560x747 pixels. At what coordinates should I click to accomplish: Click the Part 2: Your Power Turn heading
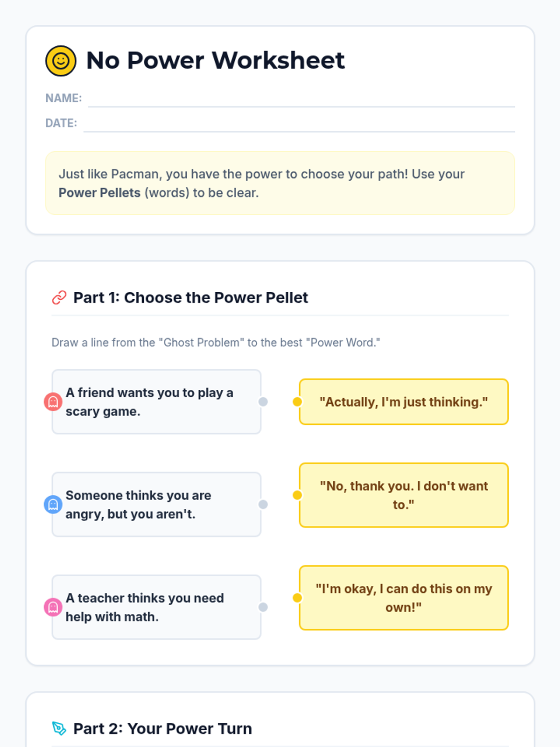[162, 728]
